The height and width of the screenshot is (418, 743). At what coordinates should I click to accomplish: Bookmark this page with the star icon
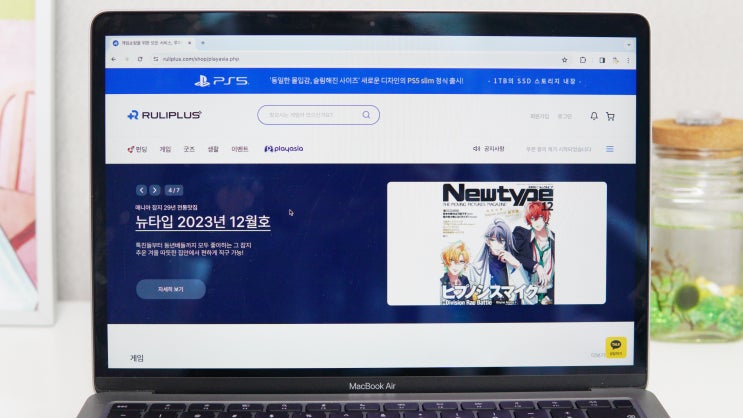564,60
